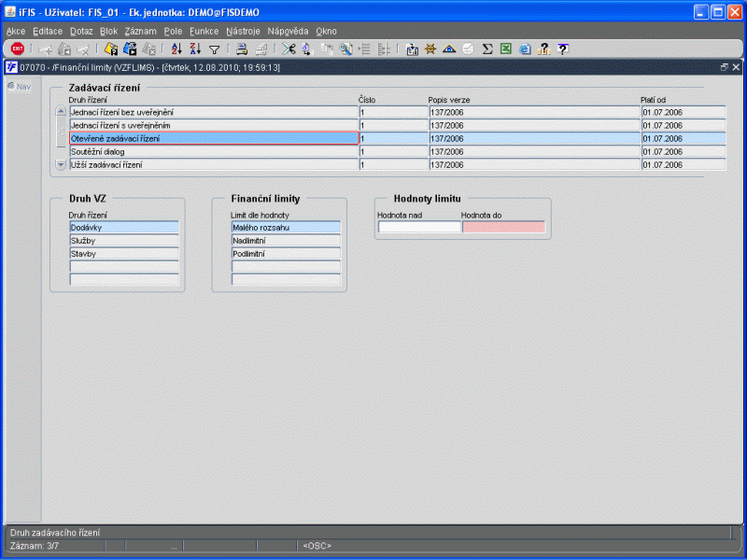
Task: Click the greyed cancel query icon
Action: (x=149, y=49)
